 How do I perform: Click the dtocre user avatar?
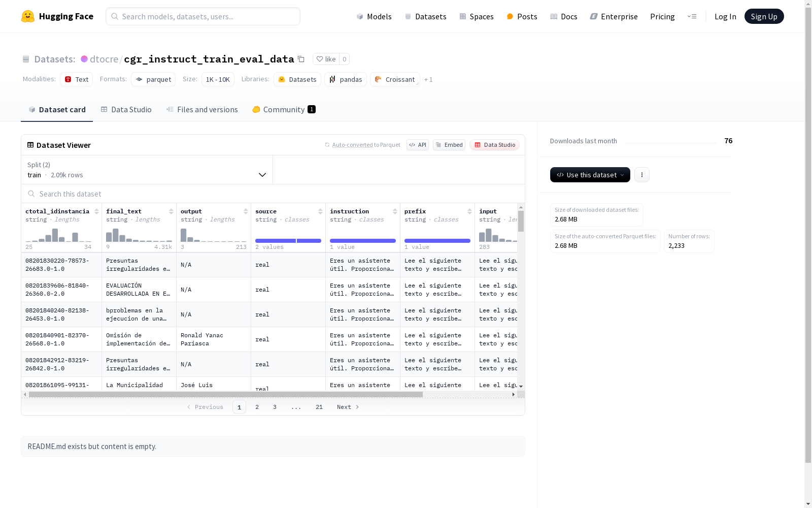pyautogui.click(x=84, y=59)
